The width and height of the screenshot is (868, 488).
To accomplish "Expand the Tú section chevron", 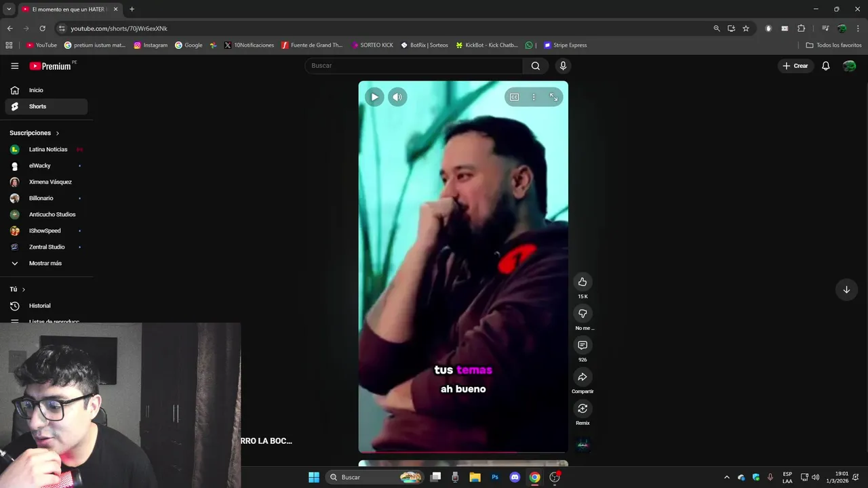I will coord(24,289).
